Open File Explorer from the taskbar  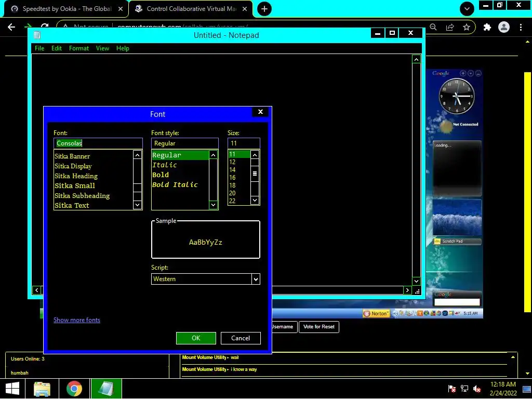coord(42,389)
